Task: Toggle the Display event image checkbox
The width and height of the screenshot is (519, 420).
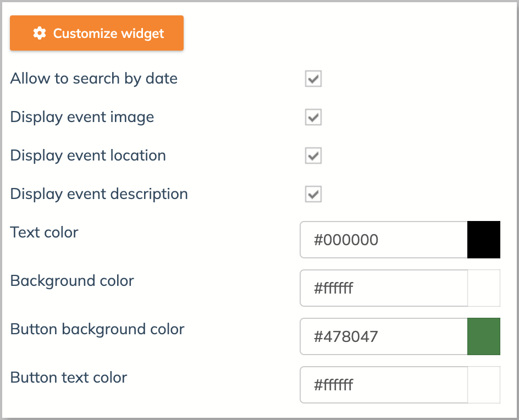Action: coord(313,117)
